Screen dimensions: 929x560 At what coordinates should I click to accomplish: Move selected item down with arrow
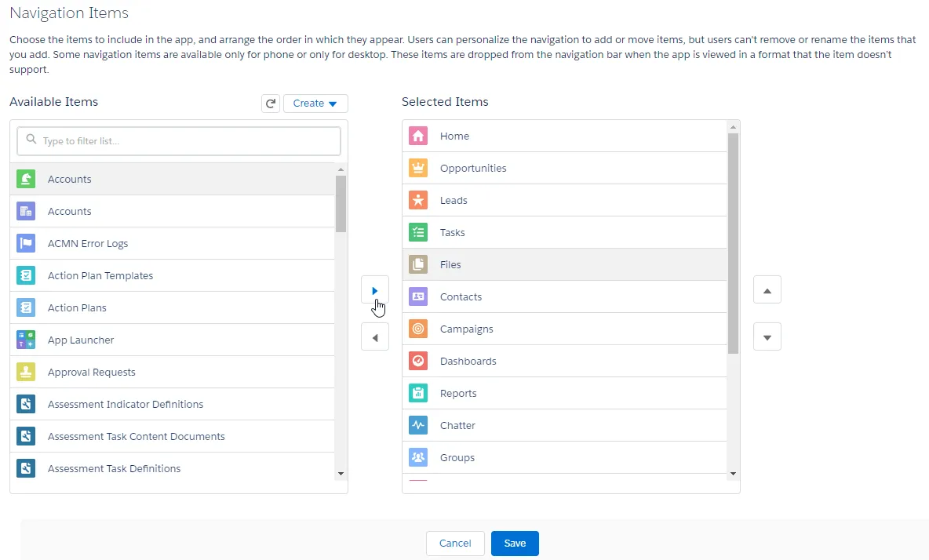coord(767,337)
